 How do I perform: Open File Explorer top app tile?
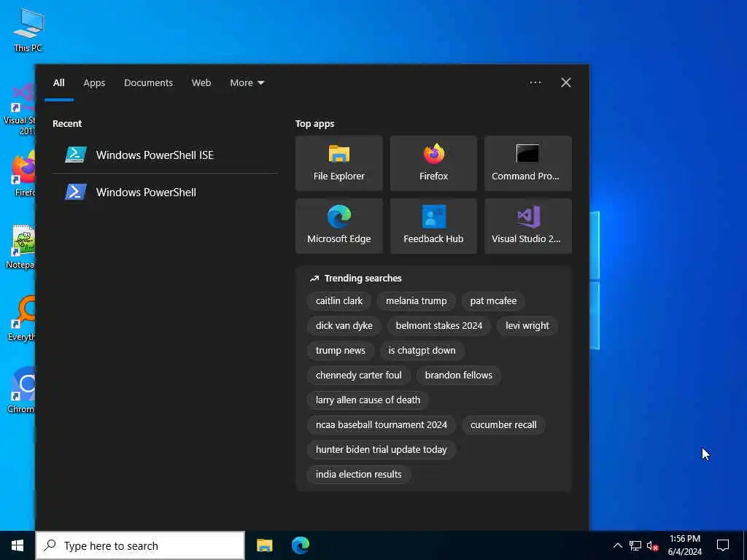coord(338,163)
